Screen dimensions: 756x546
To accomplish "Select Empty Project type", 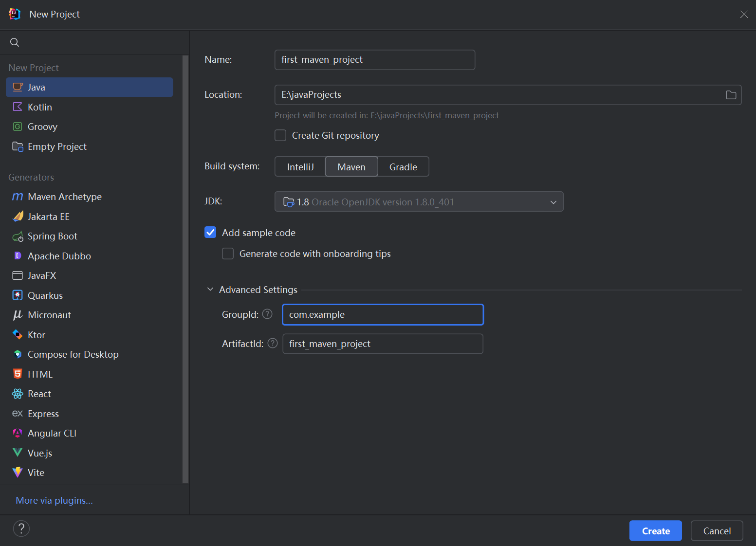I will click(90, 146).
